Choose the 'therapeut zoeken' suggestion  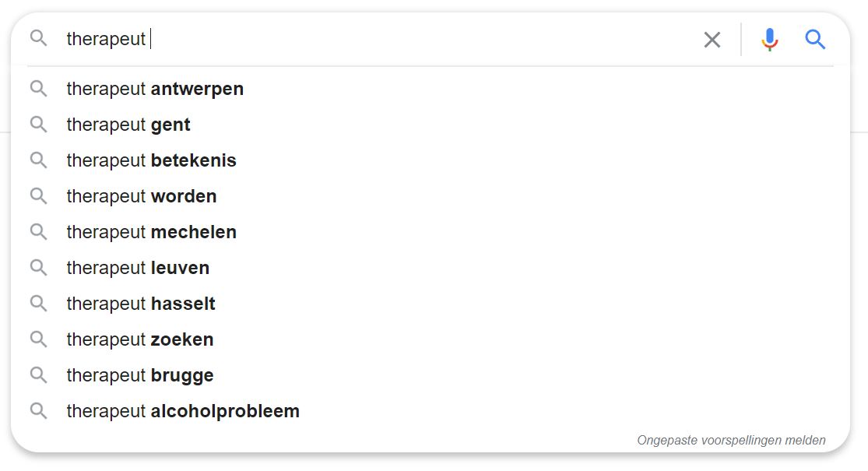click(140, 339)
